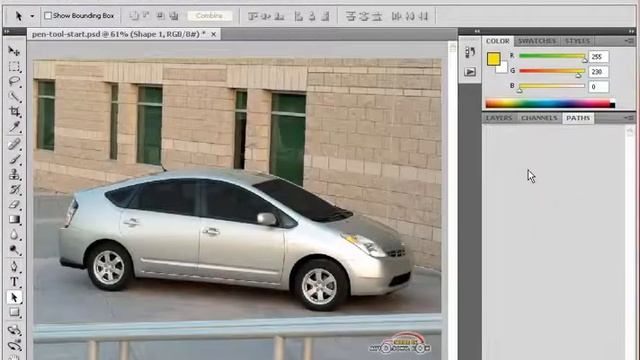Open the Actions panel icon
This screenshot has height=360, width=640.
[470, 72]
